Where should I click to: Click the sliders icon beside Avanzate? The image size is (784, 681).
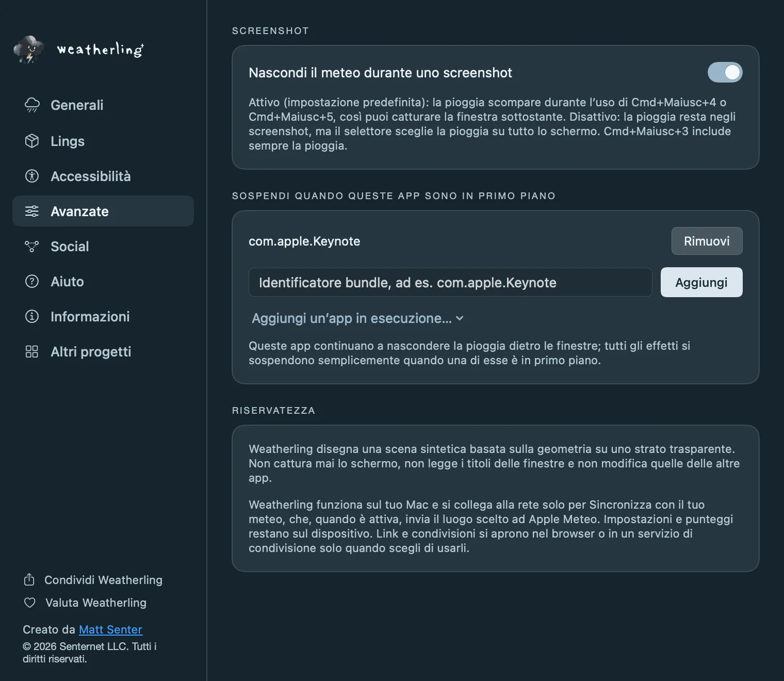pyautogui.click(x=32, y=211)
